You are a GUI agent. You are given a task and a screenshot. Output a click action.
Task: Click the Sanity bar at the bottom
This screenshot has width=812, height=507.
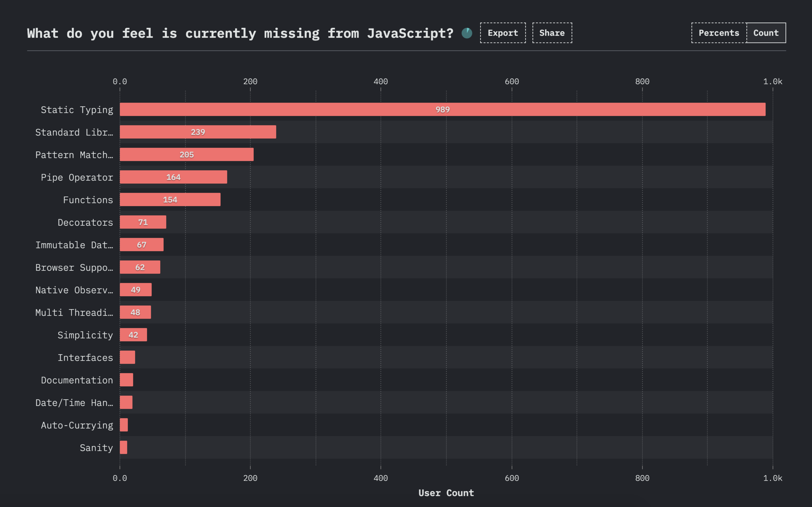[x=123, y=448]
